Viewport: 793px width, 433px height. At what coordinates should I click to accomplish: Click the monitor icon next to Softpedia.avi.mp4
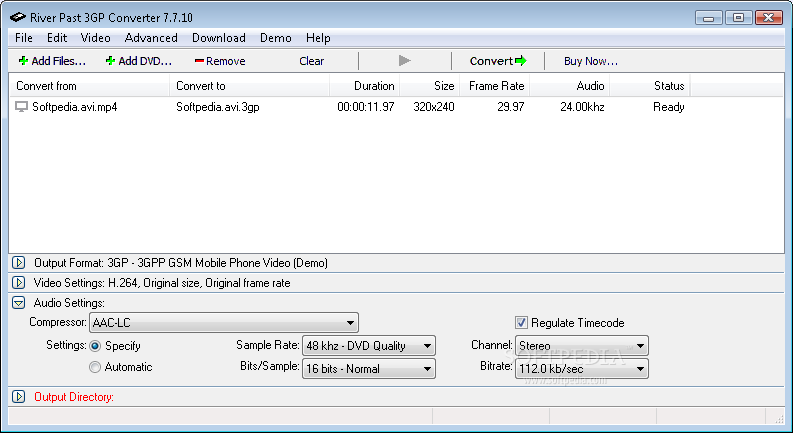tap(21, 107)
